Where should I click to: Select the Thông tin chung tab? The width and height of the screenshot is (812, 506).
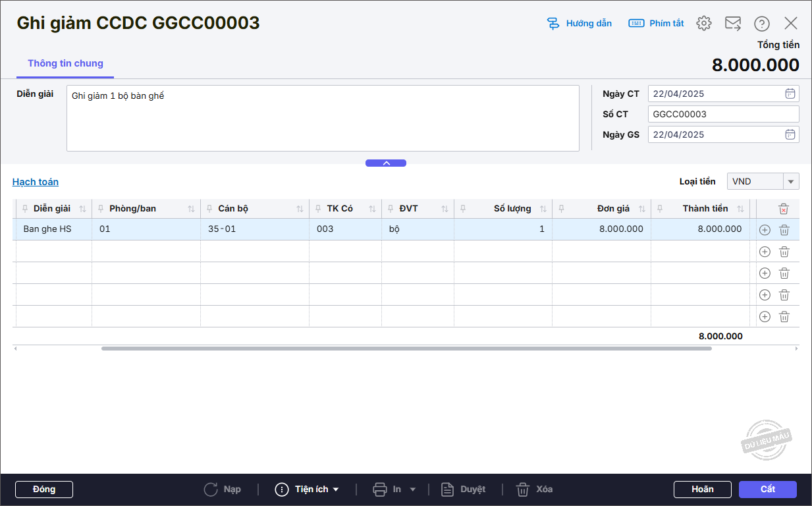coord(65,64)
